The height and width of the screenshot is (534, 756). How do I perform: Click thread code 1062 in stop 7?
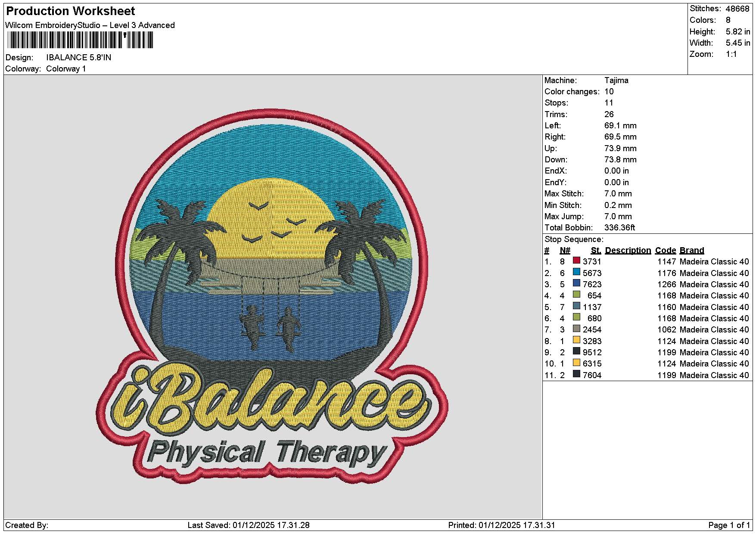(x=667, y=330)
